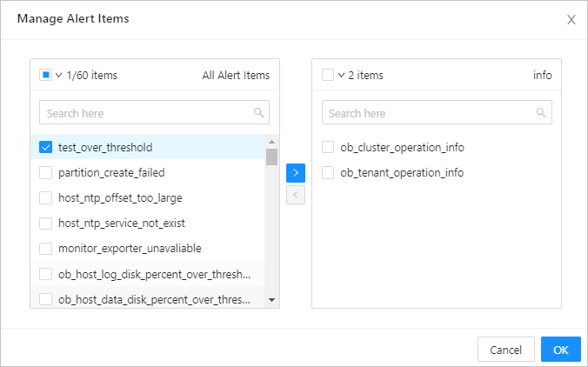The width and height of the screenshot is (588, 367).
Task: Check ob_cluster_operation_info checkbox
Action: pyautogui.click(x=328, y=148)
